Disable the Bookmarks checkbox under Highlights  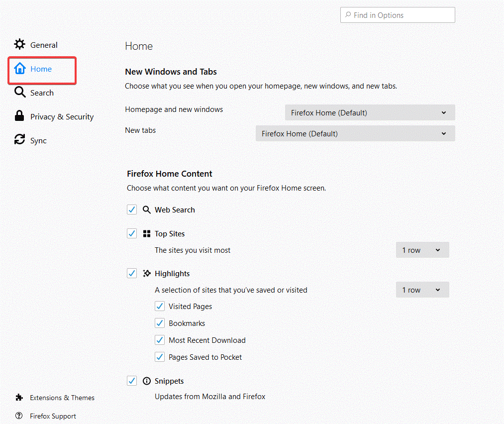160,323
